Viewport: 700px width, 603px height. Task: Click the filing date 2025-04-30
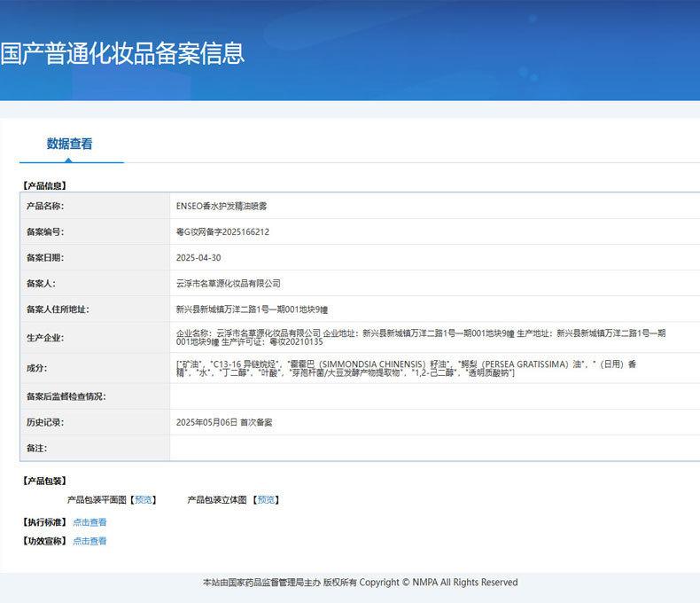198,258
